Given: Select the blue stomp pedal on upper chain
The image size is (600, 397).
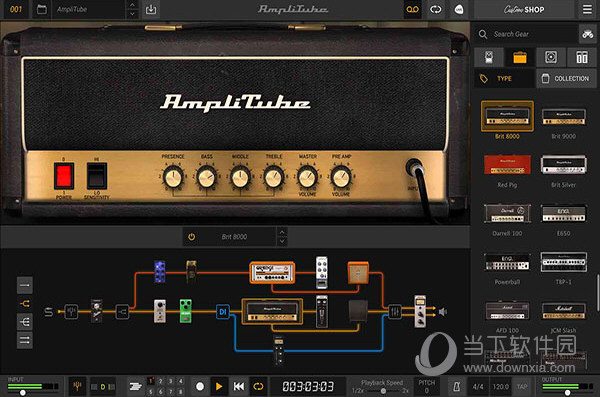Looking at the screenshot, I should coord(160,271).
